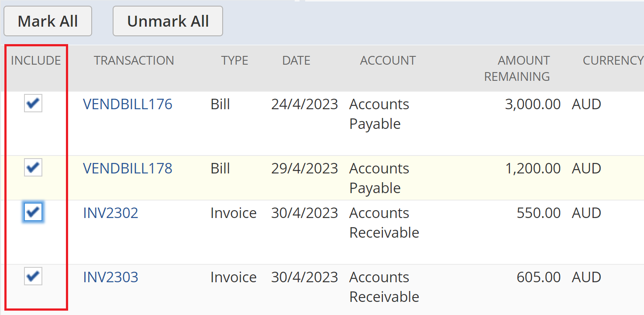
Task: Click the Mark All button
Action: click(x=48, y=21)
